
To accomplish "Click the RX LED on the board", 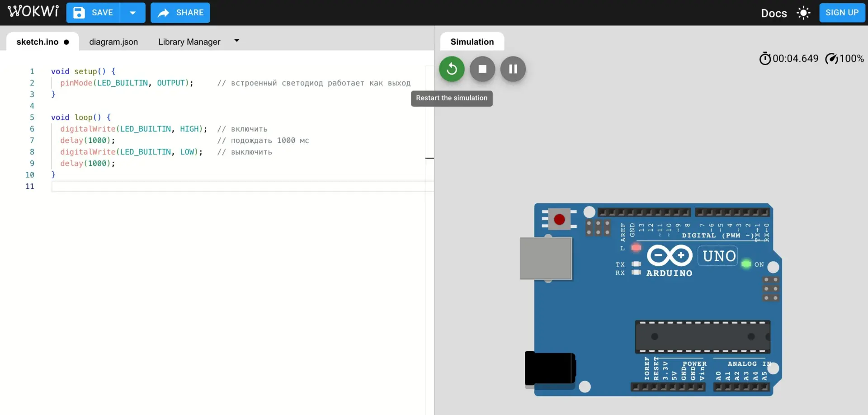I will click(636, 272).
